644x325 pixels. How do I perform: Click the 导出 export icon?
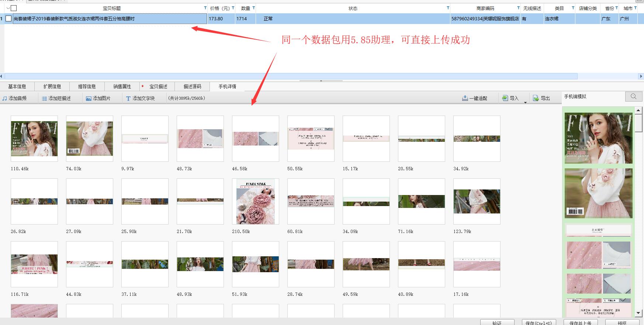click(x=536, y=98)
